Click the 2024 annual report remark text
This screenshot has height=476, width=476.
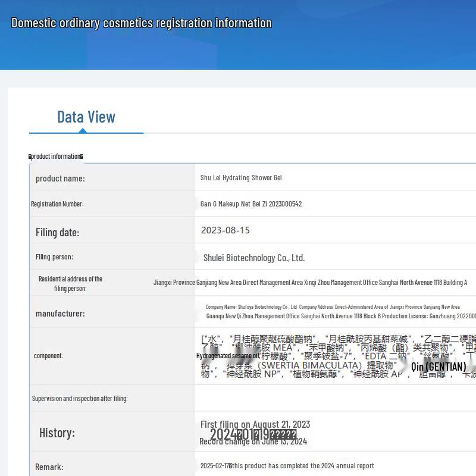pos(287,466)
